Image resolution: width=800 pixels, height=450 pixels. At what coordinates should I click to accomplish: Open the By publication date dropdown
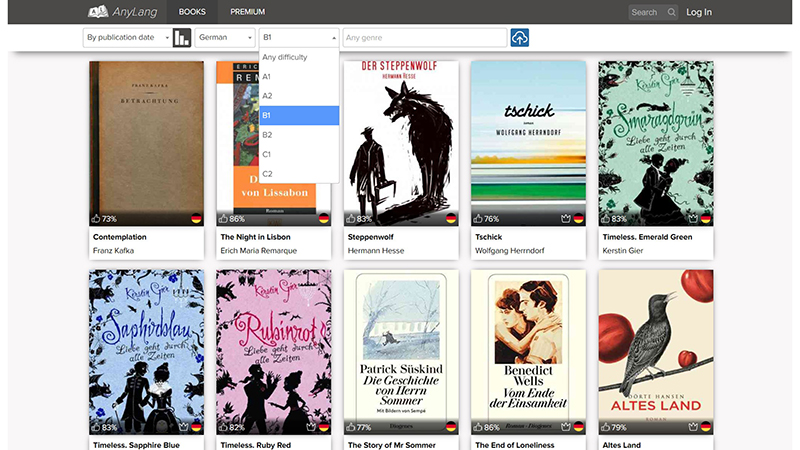point(127,37)
